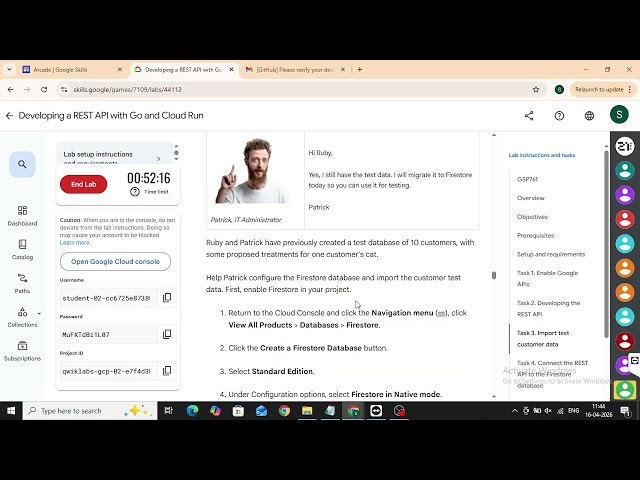This screenshot has height=480, width=640.
Task: Jump to Task 3. Import test customer data
Action: pyautogui.click(x=543, y=339)
